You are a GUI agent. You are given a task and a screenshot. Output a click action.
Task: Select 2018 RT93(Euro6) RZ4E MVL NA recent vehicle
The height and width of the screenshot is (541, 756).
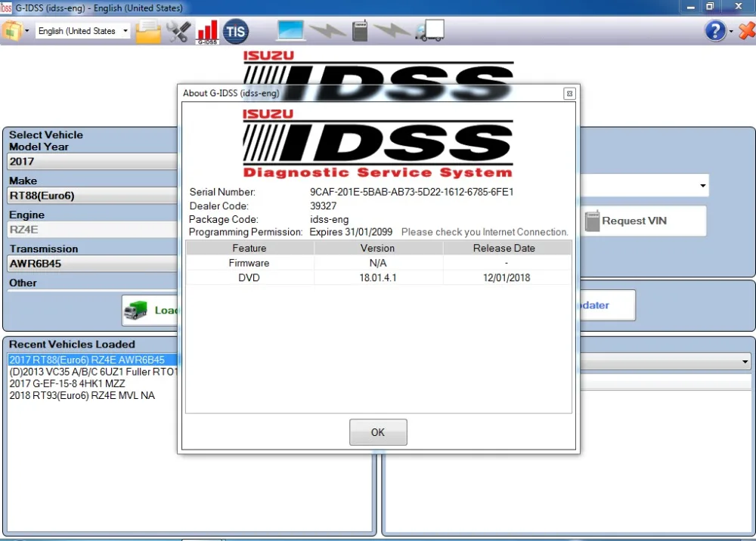[x=82, y=395]
